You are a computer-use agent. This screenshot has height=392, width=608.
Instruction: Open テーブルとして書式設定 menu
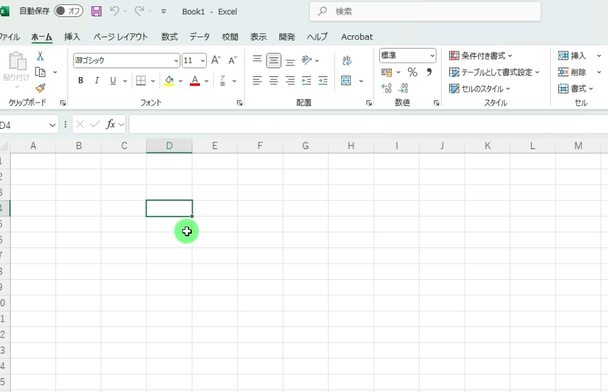(494, 72)
